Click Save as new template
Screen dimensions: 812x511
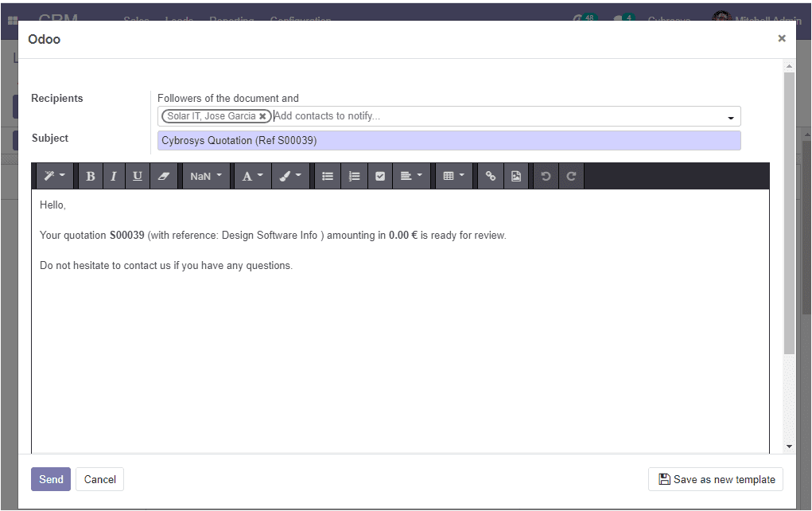(716, 479)
